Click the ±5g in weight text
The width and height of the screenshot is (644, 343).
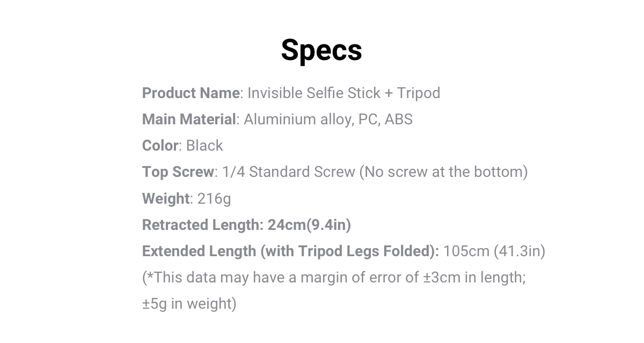189,303
